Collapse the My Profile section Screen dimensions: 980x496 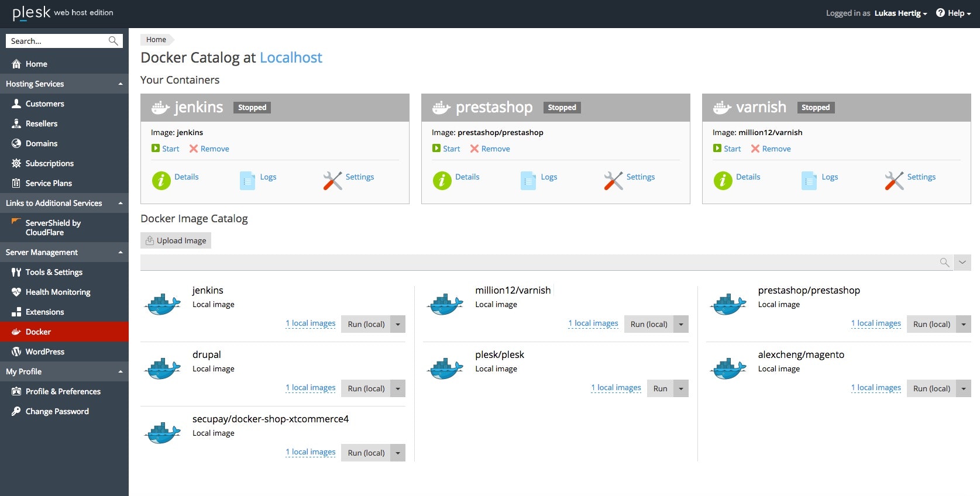tap(64, 371)
